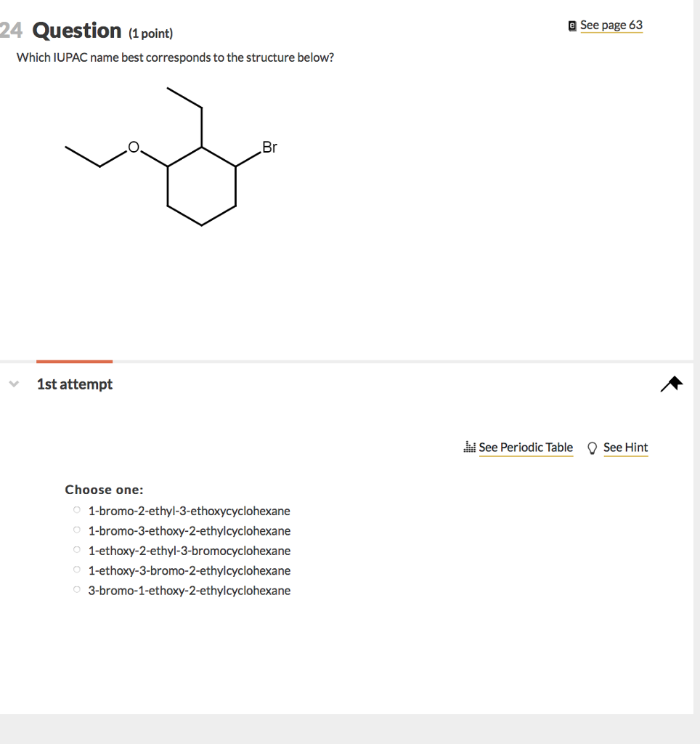Click the Question 24 heading
700x744 pixels.
tap(76, 30)
